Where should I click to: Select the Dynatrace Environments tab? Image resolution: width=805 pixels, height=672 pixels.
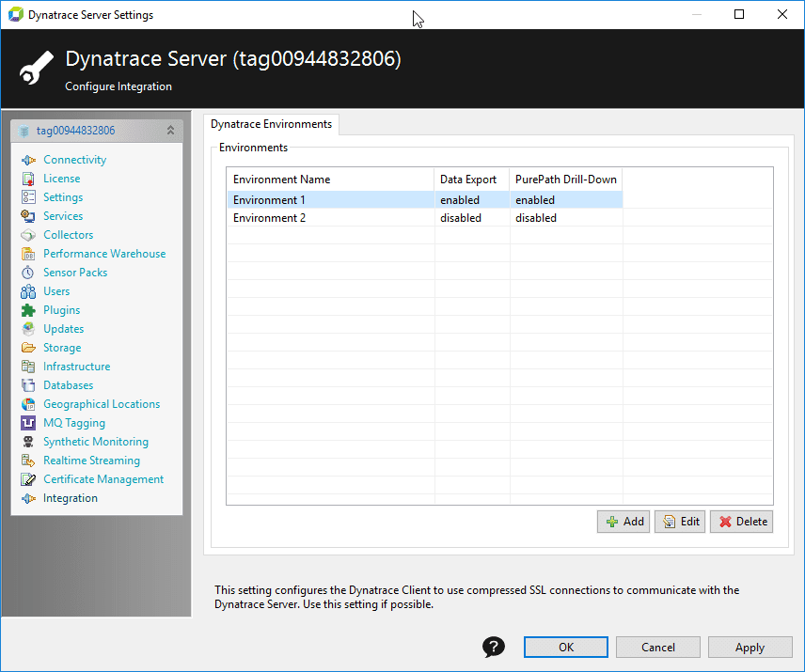[271, 124]
